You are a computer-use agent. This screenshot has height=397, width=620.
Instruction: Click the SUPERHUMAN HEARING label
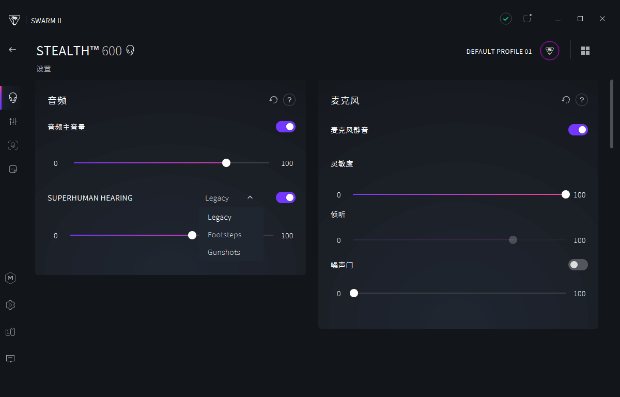[x=90, y=198]
